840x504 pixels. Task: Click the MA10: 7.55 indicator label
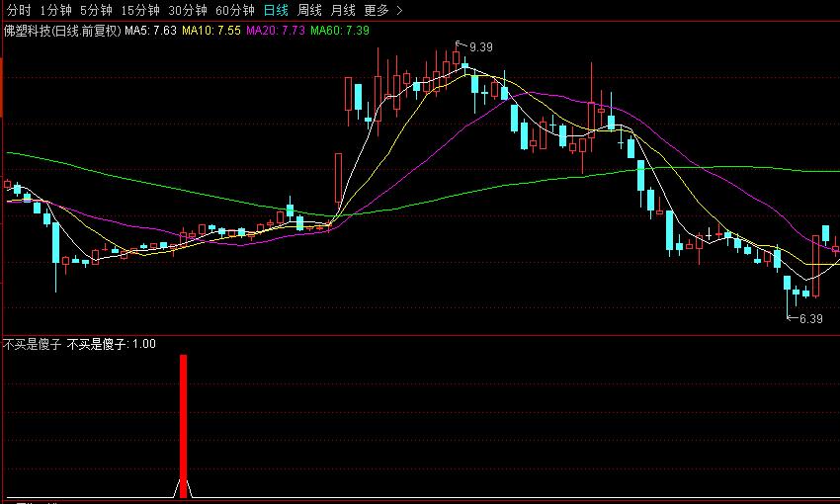coord(211,31)
